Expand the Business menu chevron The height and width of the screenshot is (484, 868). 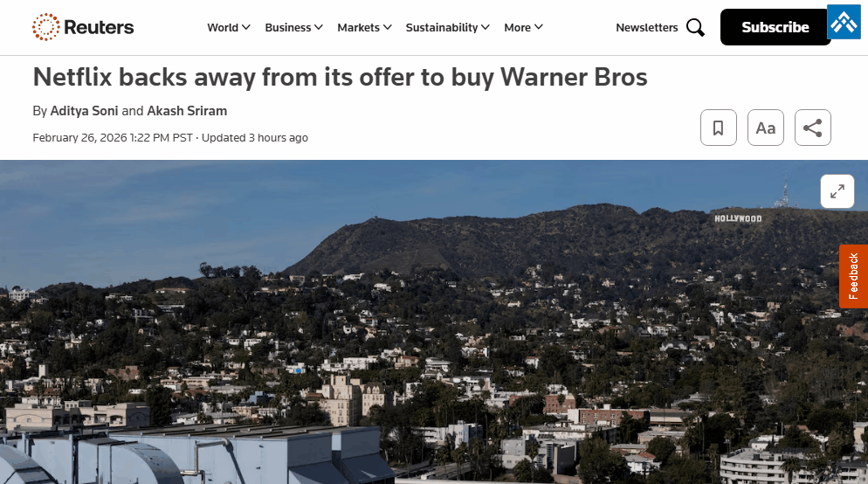point(319,27)
